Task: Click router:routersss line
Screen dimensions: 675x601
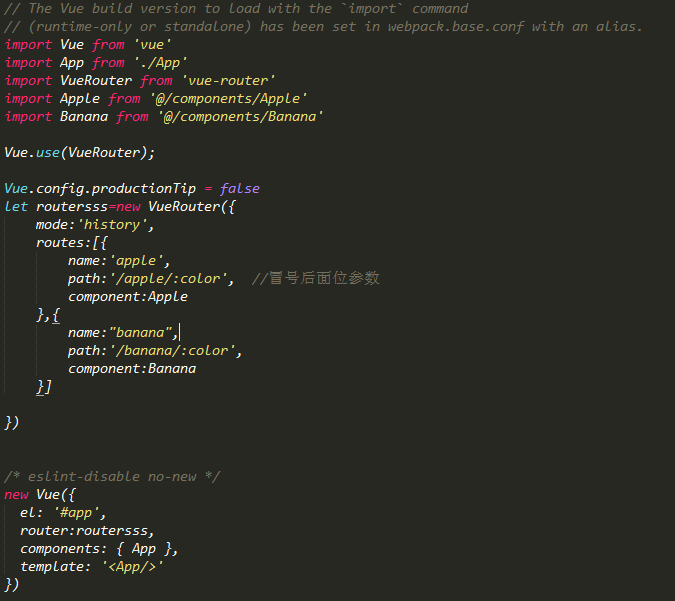Action: click(x=87, y=531)
